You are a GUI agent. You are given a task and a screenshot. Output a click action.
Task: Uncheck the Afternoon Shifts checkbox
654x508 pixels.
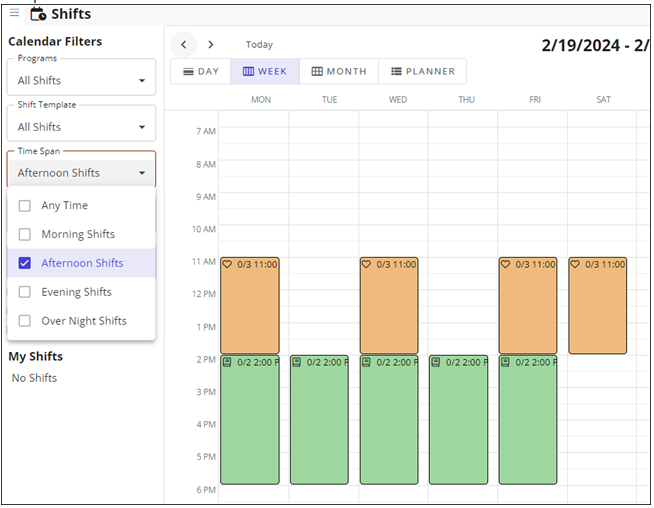(x=25, y=264)
